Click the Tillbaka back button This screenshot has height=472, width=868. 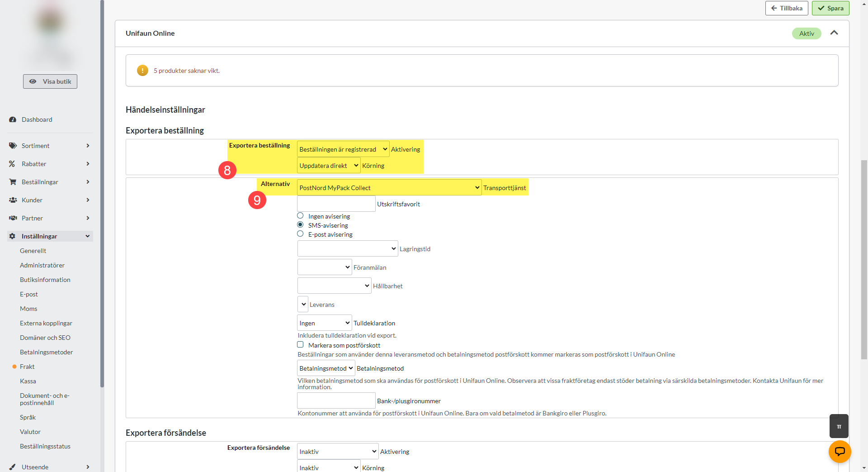point(787,8)
